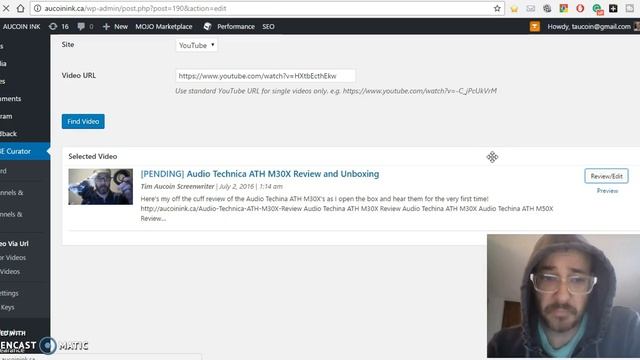This screenshot has width=640, height=360.
Task: Click the colorful square extension icon
Action: [563, 8]
